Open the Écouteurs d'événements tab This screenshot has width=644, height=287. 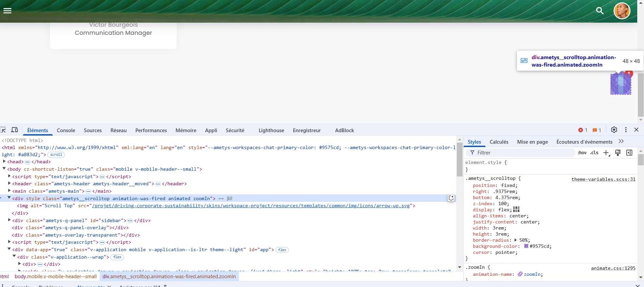click(x=584, y=142)
